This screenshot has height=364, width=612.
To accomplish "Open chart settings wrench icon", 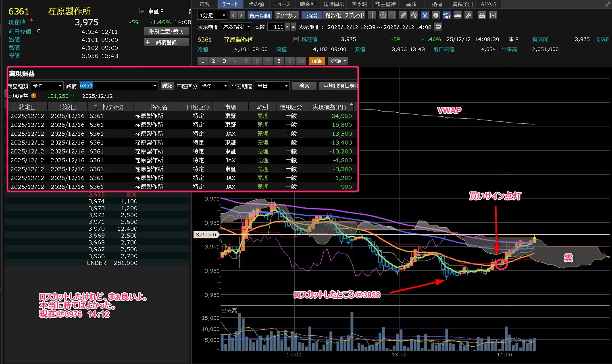I will [468, 15].
